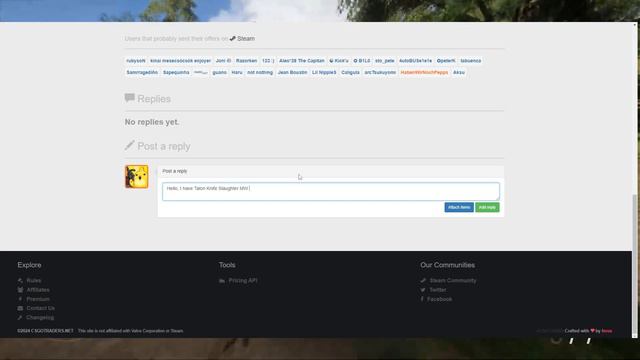
Task: Open Steam Community footer link
Action: tap(453, 280)
